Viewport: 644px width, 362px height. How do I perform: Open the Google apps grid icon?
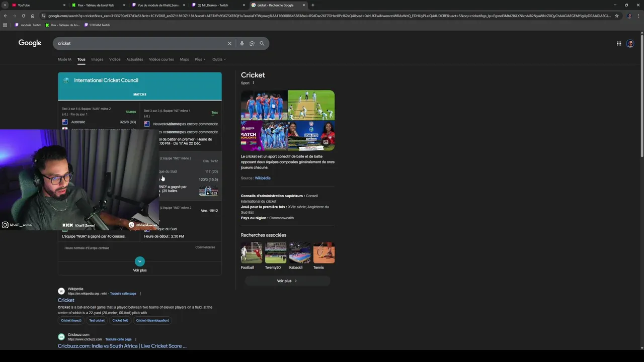619,43
